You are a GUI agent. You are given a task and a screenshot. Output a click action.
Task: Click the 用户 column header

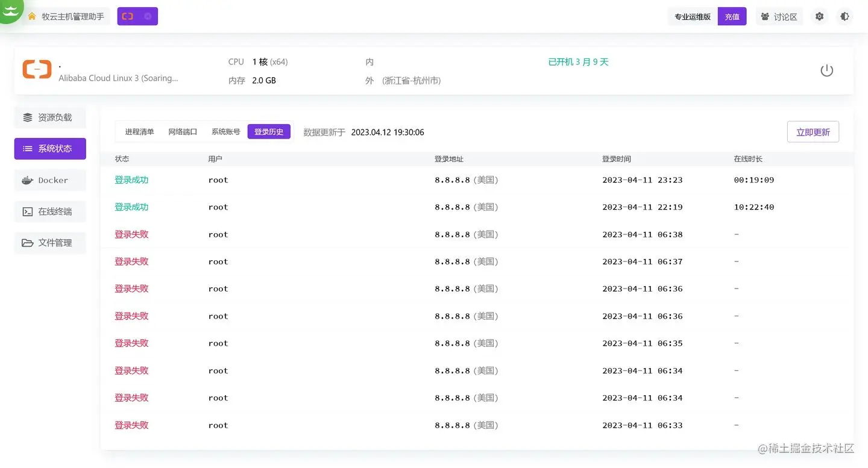tap(215, 159)
